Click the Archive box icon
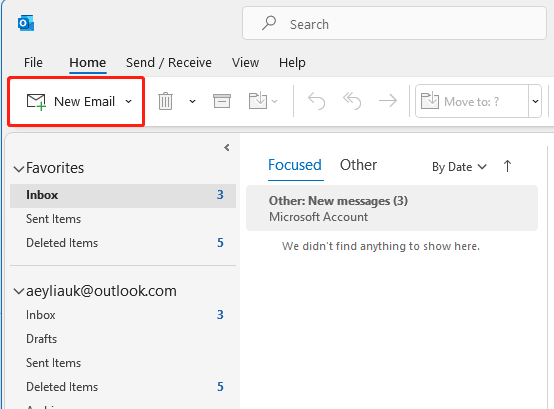Viewport: 554px width, 409px height. 222,101
